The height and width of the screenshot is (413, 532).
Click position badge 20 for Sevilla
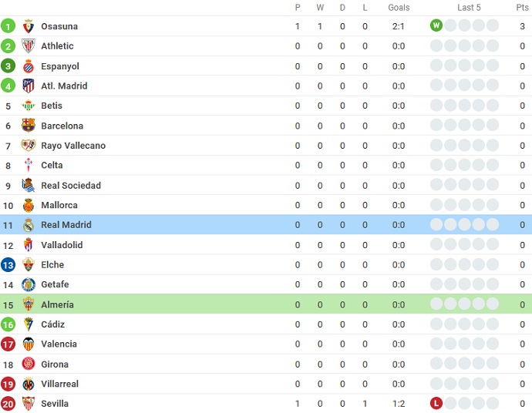[x=8, y=404]
